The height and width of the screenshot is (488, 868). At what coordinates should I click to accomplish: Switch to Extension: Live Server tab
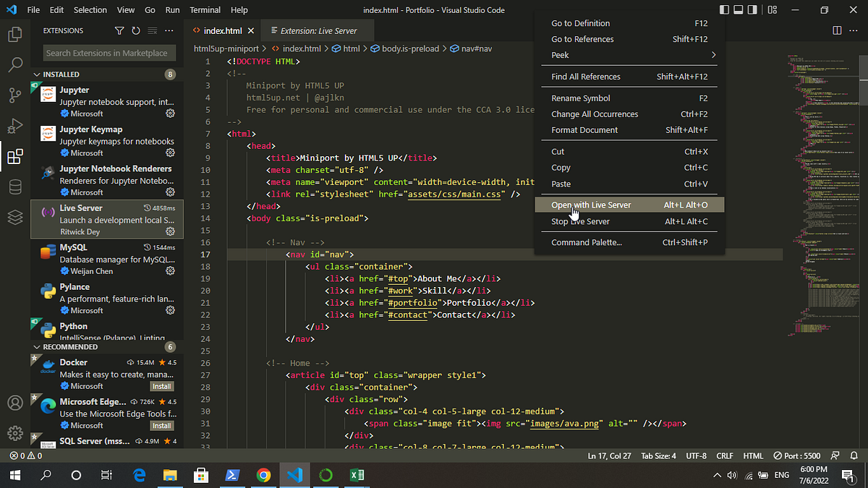tap(318, 31)
